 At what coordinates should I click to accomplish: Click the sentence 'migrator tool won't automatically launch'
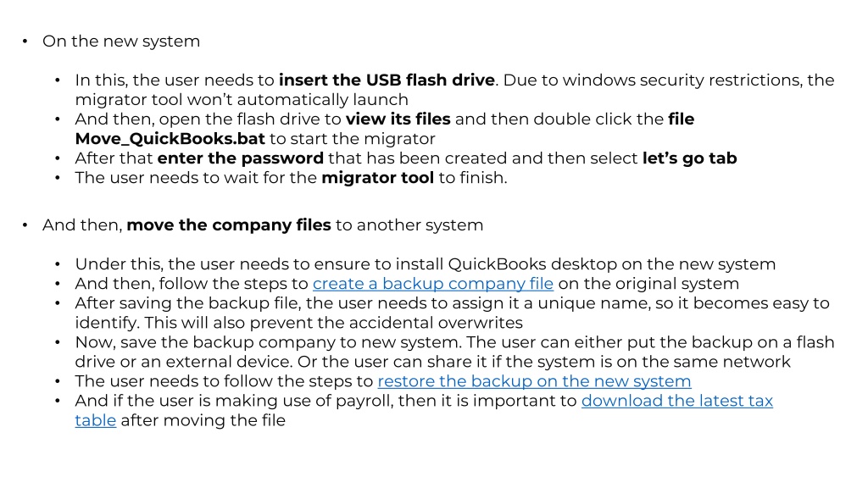click(242, 100)
